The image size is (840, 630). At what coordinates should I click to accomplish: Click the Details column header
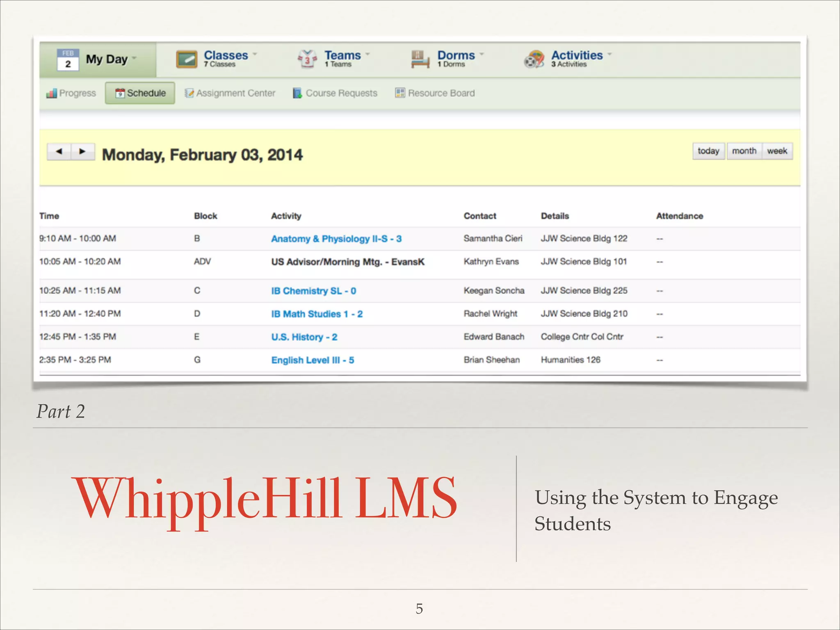pos(555,216)
